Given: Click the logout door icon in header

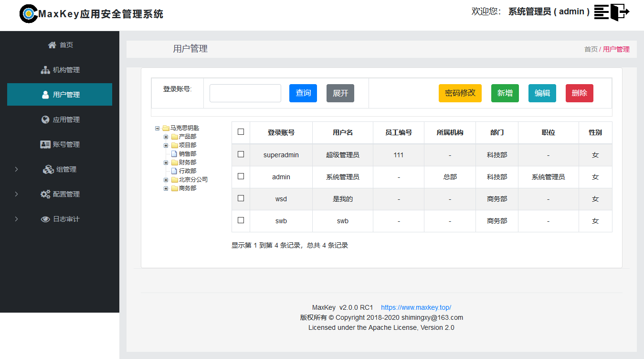Looking at the screenshot, I should pyautogui.click(x=620, y=12).
